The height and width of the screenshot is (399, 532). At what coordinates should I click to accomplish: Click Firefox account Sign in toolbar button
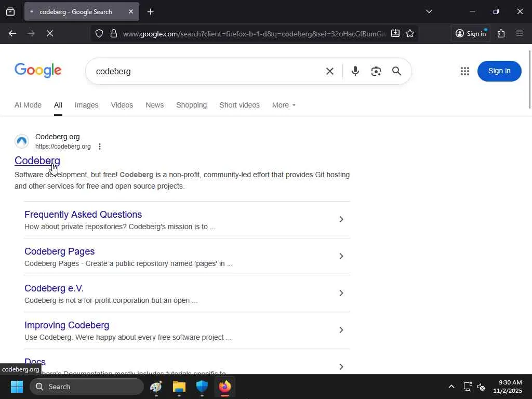(471, 33)
